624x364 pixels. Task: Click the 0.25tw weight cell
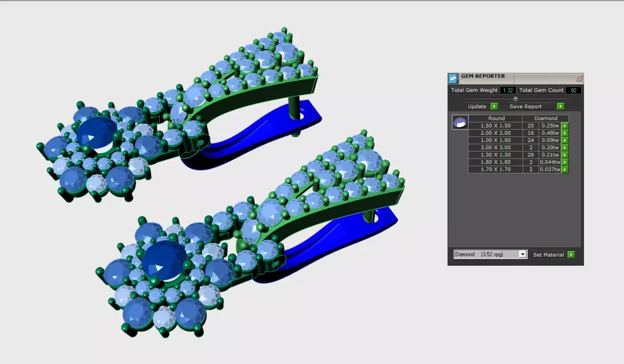pos(550,125)
